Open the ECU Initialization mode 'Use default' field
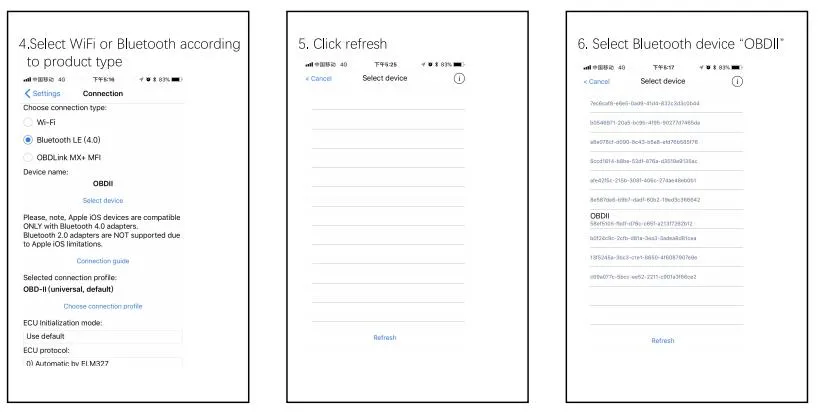The width and height of the screenshot is (818, 412). tap(103, 336)
